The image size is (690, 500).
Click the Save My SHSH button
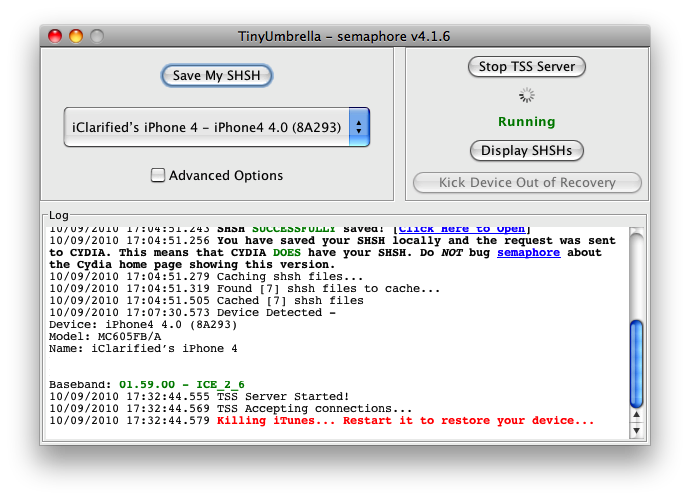click(217, 76)
